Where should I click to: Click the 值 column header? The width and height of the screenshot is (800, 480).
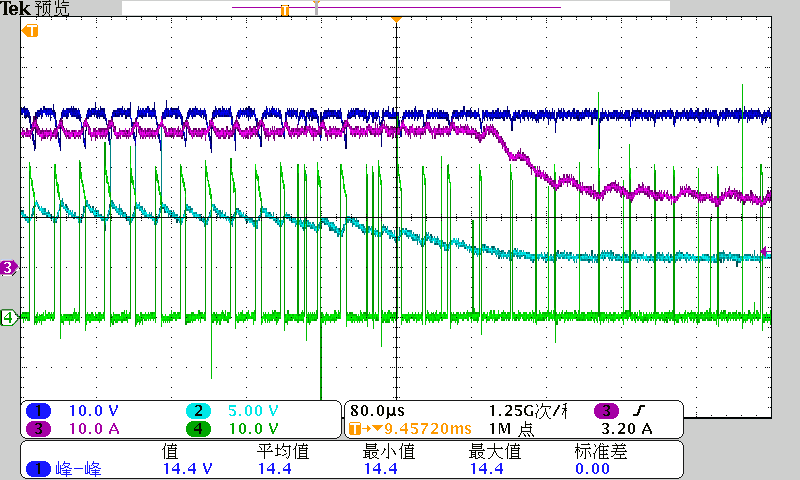[x=170, y=451]
